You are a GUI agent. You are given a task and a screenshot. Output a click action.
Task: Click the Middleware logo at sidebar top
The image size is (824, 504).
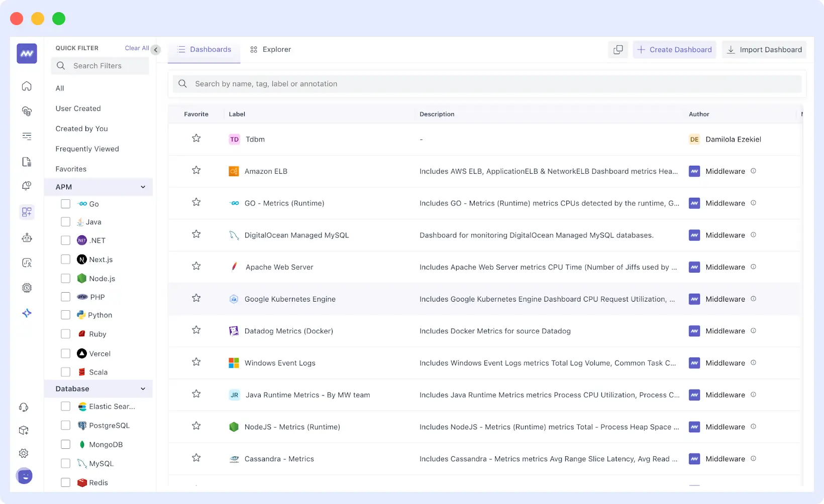tap(26, 53)
